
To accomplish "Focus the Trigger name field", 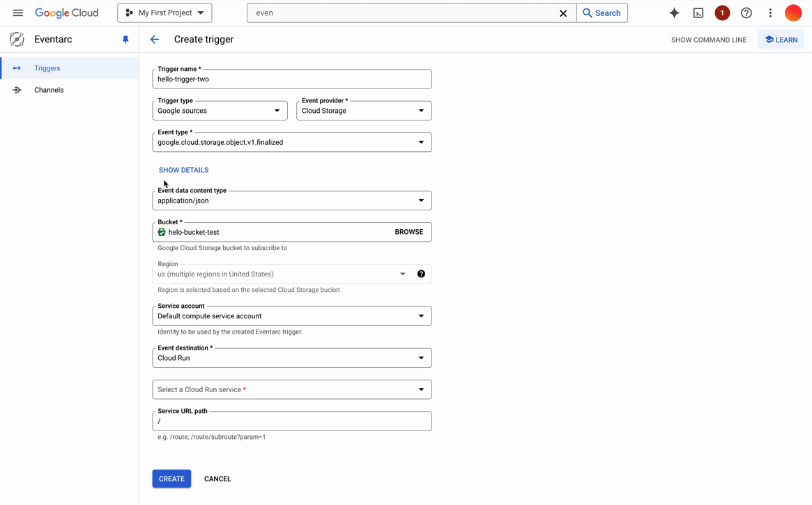I will pyautogui.click(x=291, y=79).
